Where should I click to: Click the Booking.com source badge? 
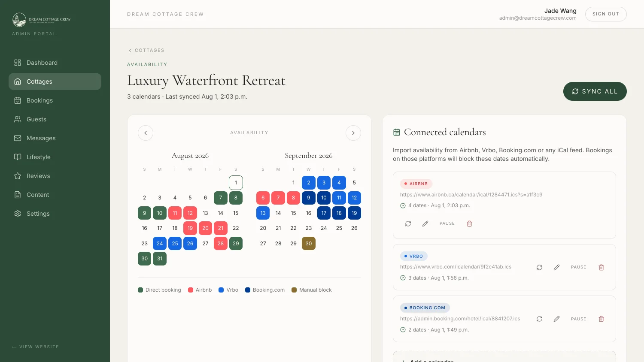[x=425, y=308]
